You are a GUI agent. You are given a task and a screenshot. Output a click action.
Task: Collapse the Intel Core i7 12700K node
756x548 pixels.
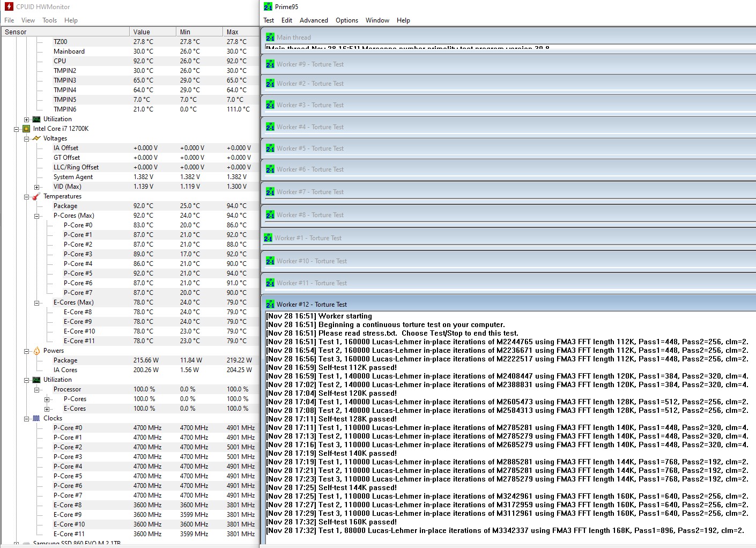click(17, 129)
